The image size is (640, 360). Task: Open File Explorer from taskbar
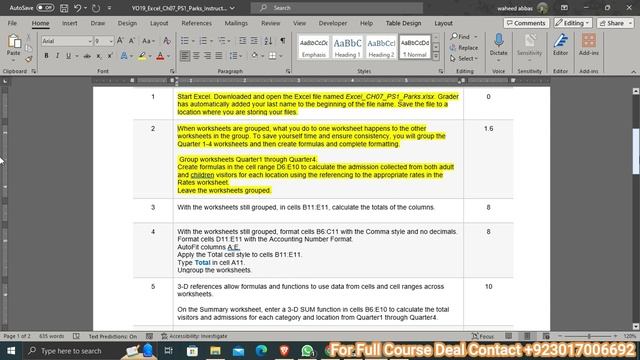(216, 351)
